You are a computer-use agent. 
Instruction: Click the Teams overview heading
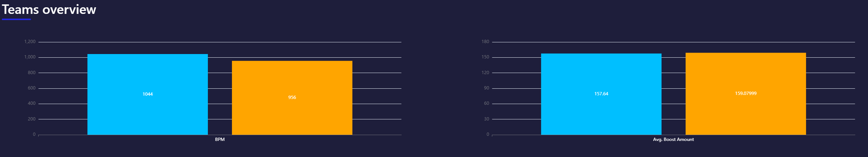point(49,9)
